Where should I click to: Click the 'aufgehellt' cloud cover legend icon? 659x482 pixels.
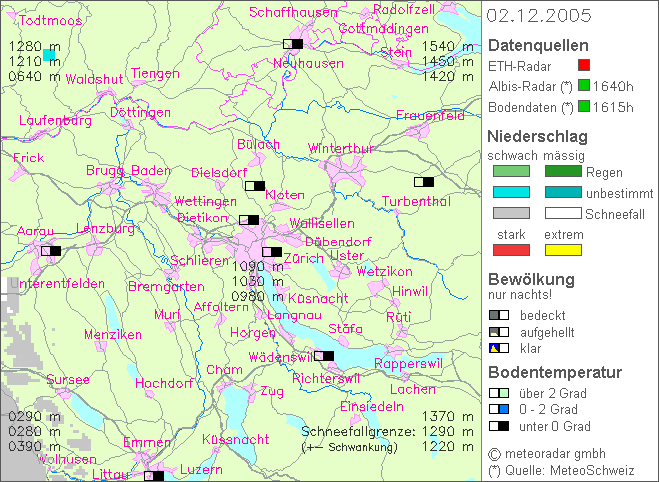[499, 332]
